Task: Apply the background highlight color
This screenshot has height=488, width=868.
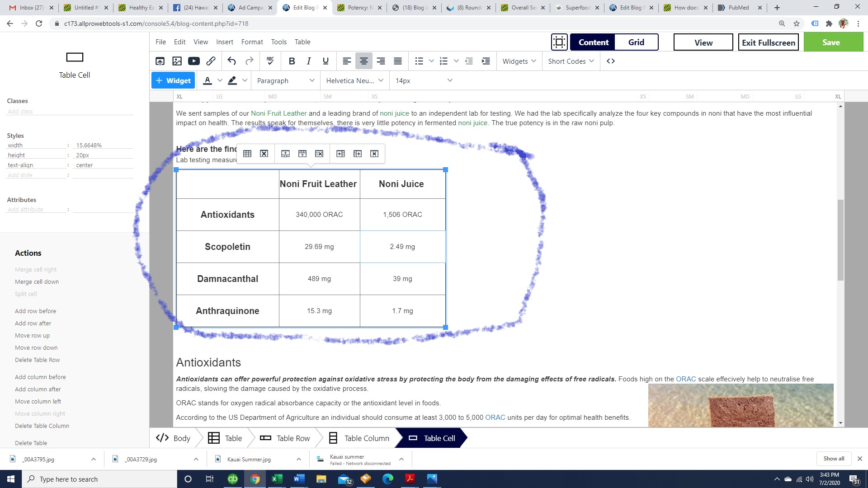Action: [x=232, y=80]
